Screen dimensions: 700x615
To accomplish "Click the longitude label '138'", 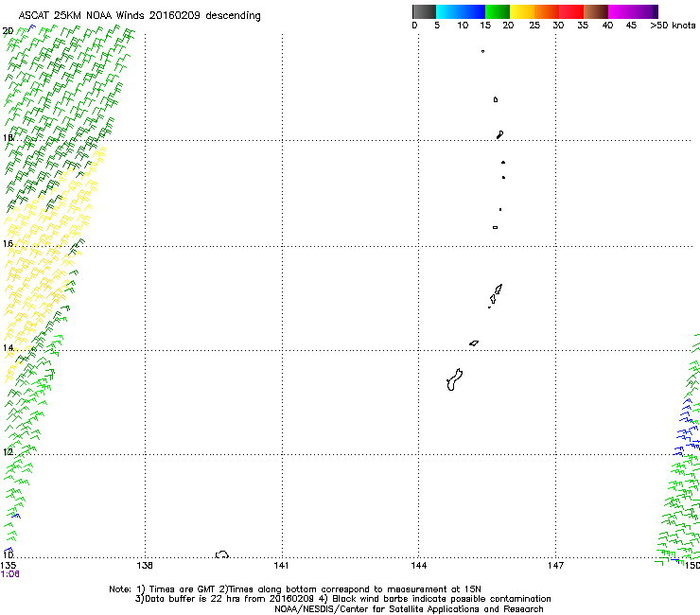I will point(145,566).
